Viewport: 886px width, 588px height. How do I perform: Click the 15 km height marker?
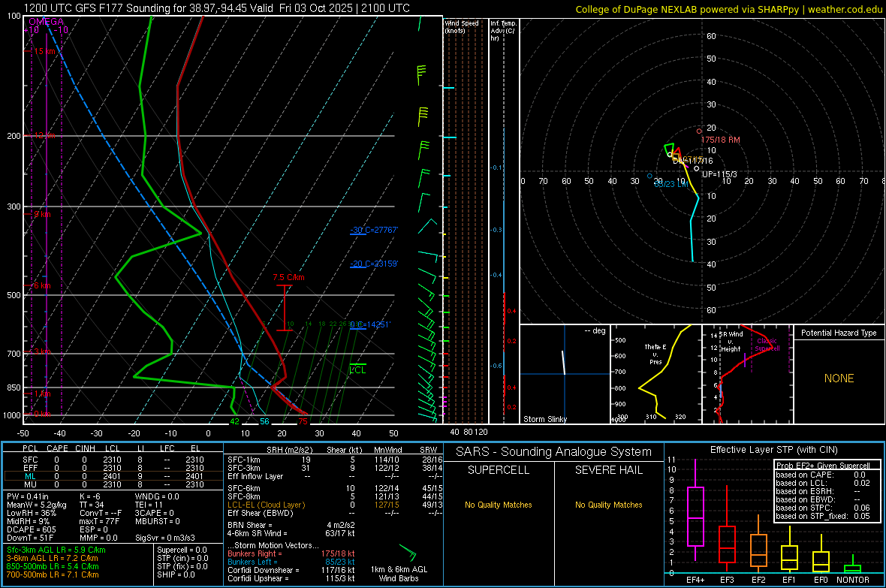point(44,51)
